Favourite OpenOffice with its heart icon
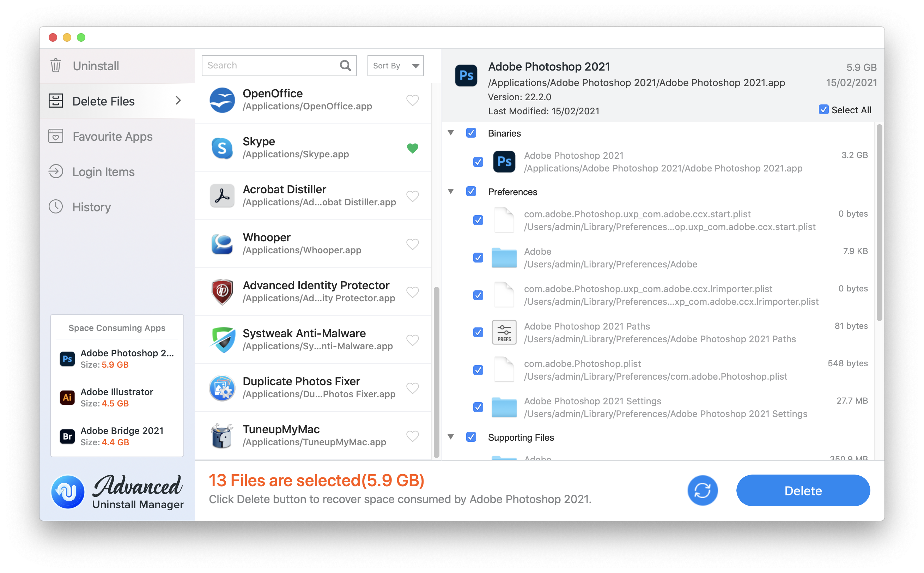 [x=412, y=101]
